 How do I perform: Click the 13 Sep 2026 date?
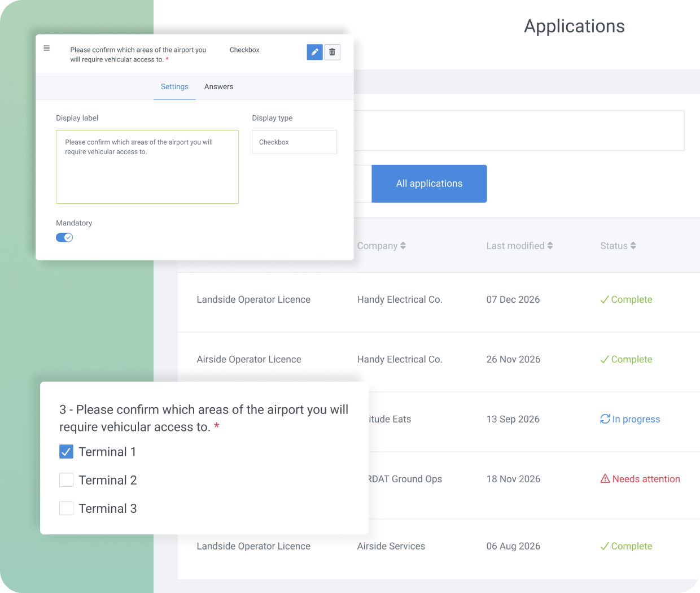pos(513,419)
